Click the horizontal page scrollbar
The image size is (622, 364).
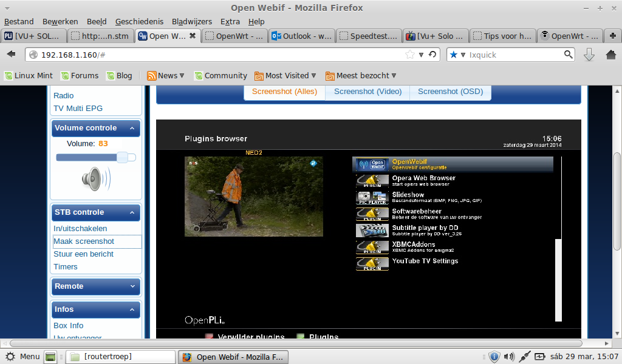coord(296,343)
